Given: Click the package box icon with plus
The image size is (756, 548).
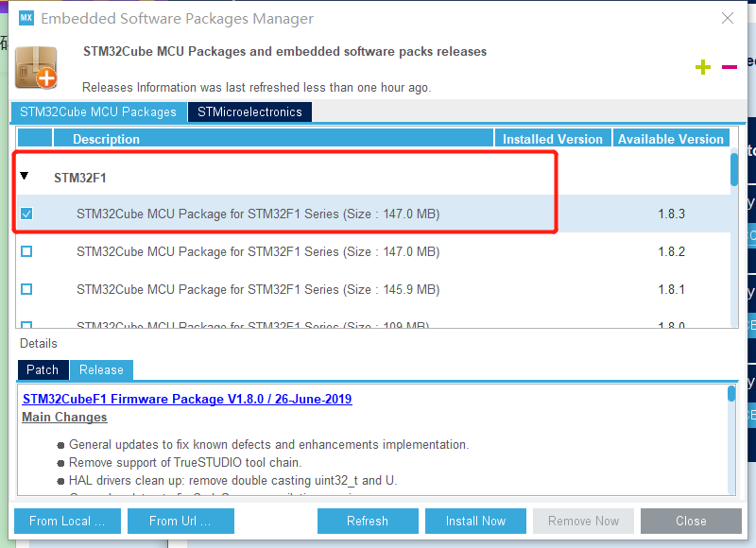Looking at the screenshot, I should 36,68.
